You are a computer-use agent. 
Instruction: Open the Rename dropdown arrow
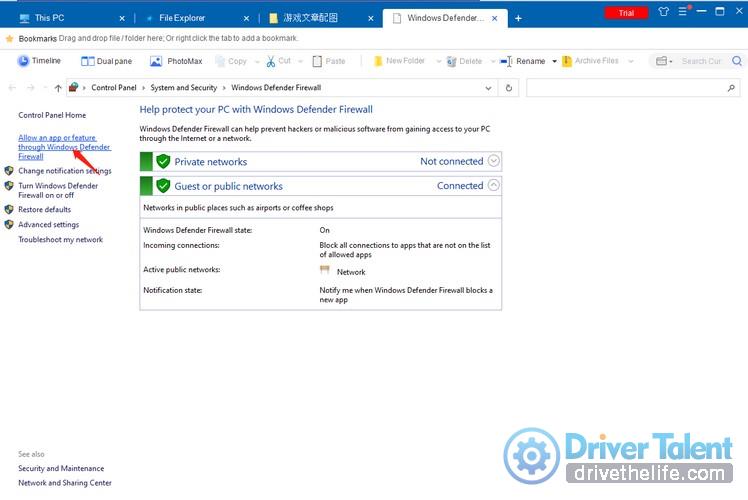(x=554, y=61)
